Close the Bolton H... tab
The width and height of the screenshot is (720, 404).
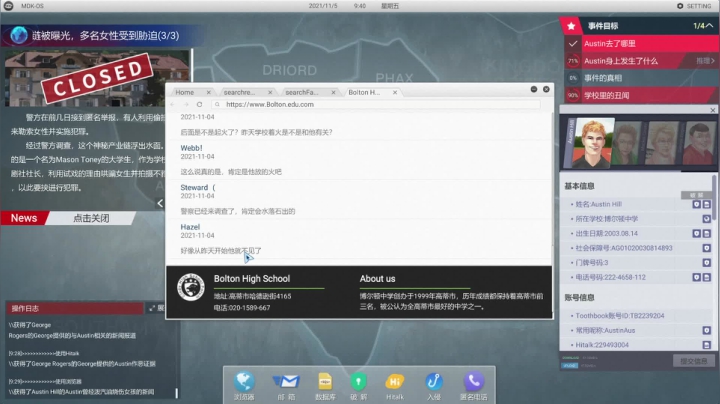[x=395, y=92]
